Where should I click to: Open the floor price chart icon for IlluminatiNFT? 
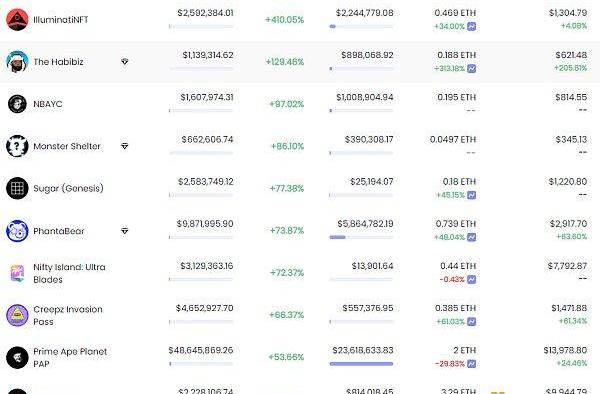pos(471,26)
